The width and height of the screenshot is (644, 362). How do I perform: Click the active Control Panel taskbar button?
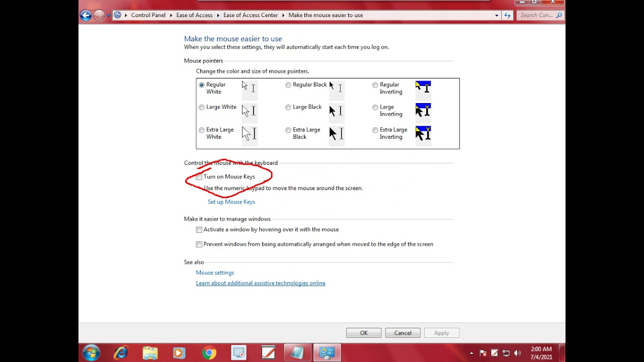pos(327,353)
